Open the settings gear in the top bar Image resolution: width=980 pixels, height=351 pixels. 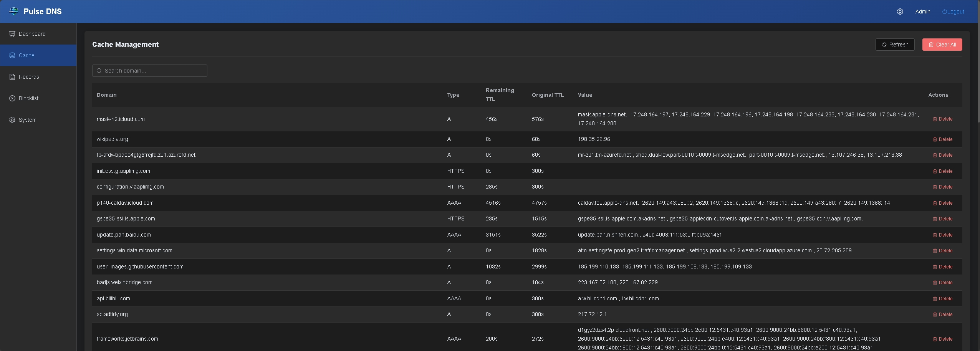[x=900, y=11]
